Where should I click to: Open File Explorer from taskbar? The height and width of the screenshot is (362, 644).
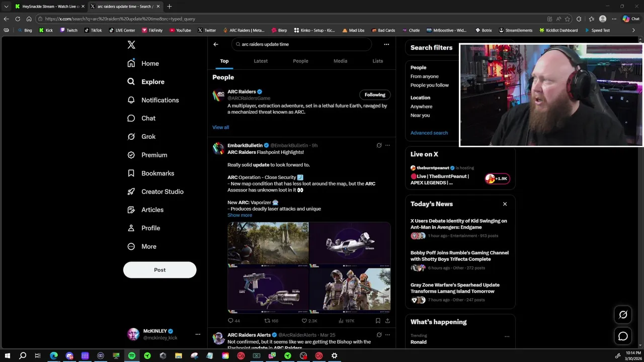[x=179, y=355]
